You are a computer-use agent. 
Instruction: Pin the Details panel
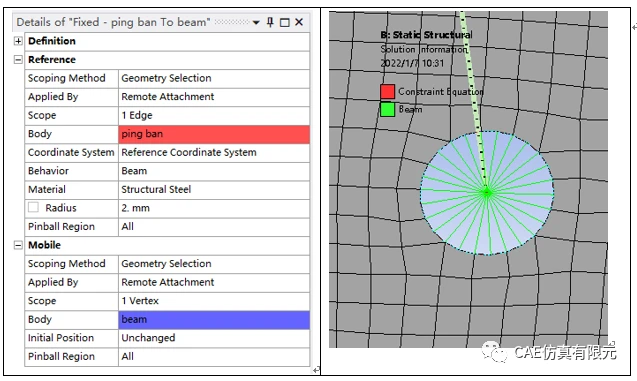tap(270, 22)
